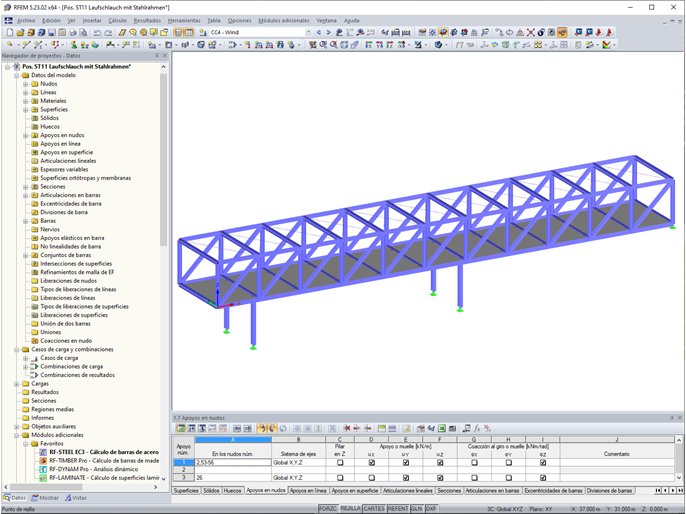Image resolution: width=686 pixels, height=514 pixels.
Task: Go to previous load case arrow
Action: tap(318, 32)
